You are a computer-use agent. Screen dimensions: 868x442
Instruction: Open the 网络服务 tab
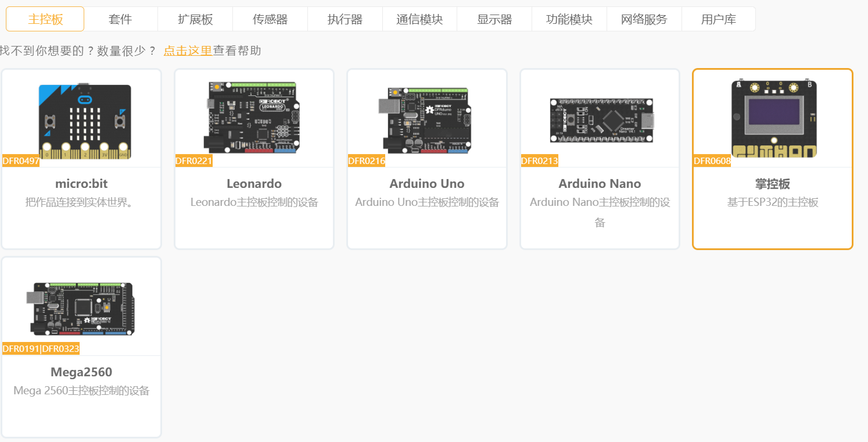coord(644,19)
